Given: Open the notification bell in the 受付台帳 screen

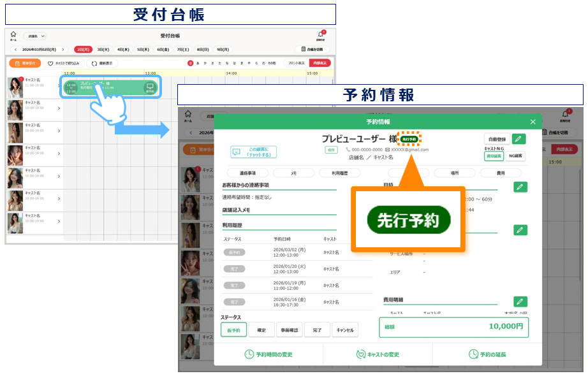Looking at the screenshot, I should [x=321, y=36].
